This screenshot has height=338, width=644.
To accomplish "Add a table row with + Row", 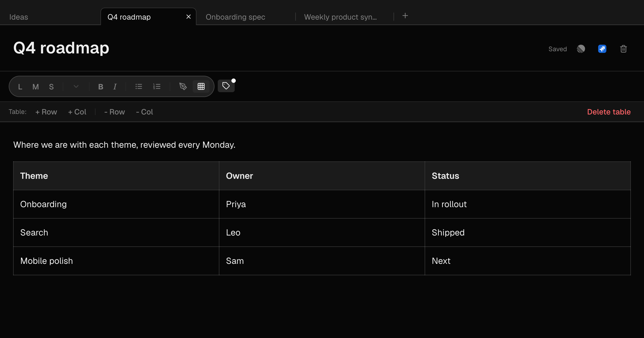I will pos(46,112).
